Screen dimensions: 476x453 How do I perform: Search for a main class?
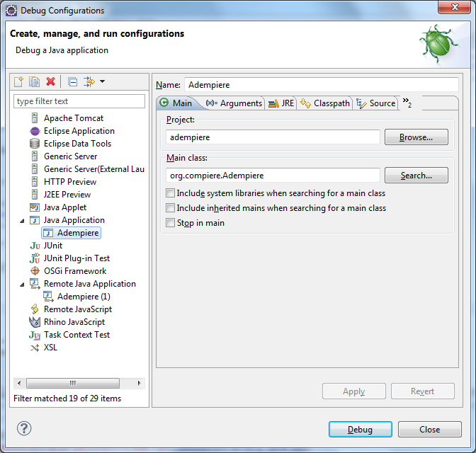coord(416,176)
